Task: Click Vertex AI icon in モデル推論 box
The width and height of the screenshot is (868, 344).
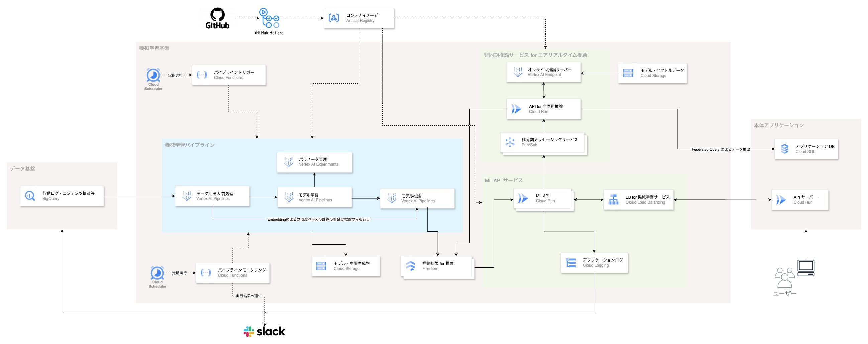Action: (392, 198)
